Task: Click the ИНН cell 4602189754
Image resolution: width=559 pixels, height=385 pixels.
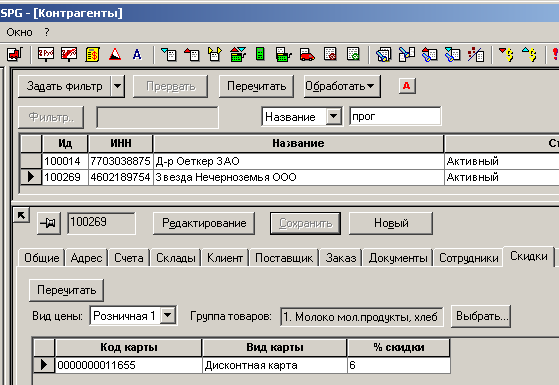Action: pos(120,177)
